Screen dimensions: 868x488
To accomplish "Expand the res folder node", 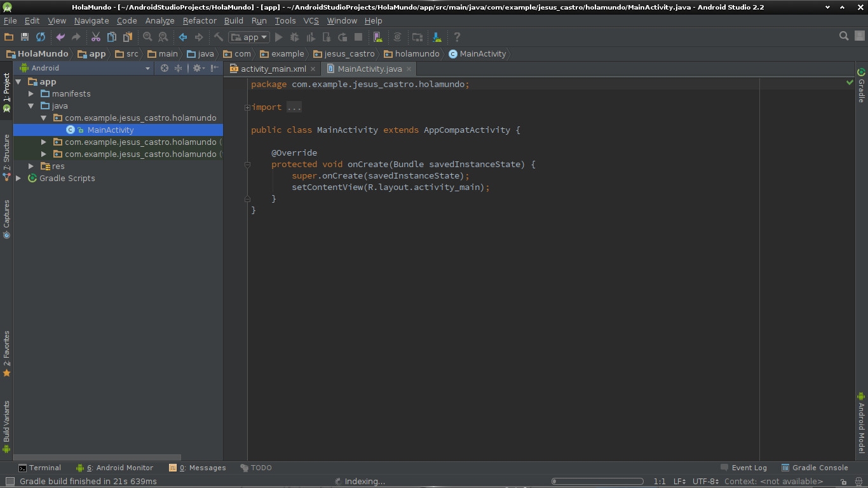I will [31, 166].
